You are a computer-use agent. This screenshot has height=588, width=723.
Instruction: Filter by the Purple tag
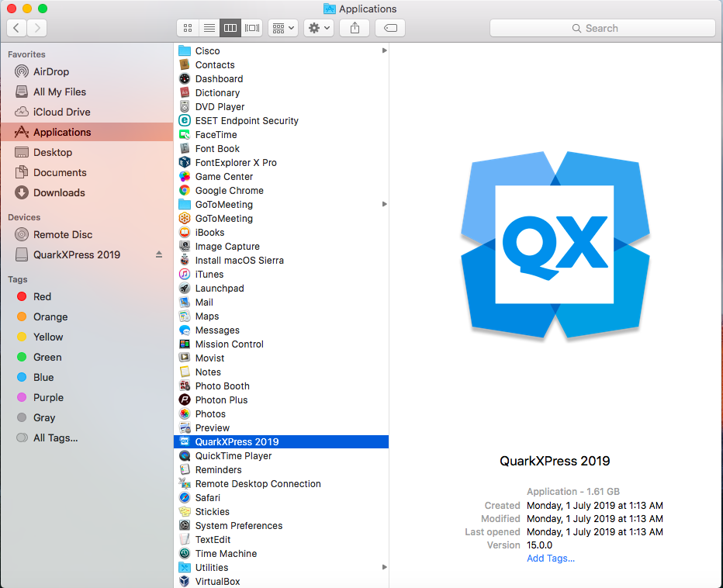87,397
